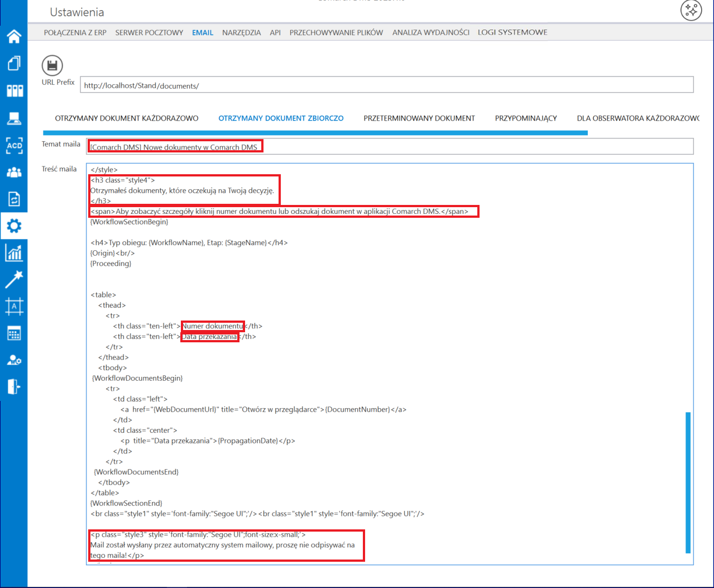This screenshot has width=714, height=588.
Task: Switch to LOGI SYSTEMOWE tab
Action: pyautogui.click(x=512, y=32)
